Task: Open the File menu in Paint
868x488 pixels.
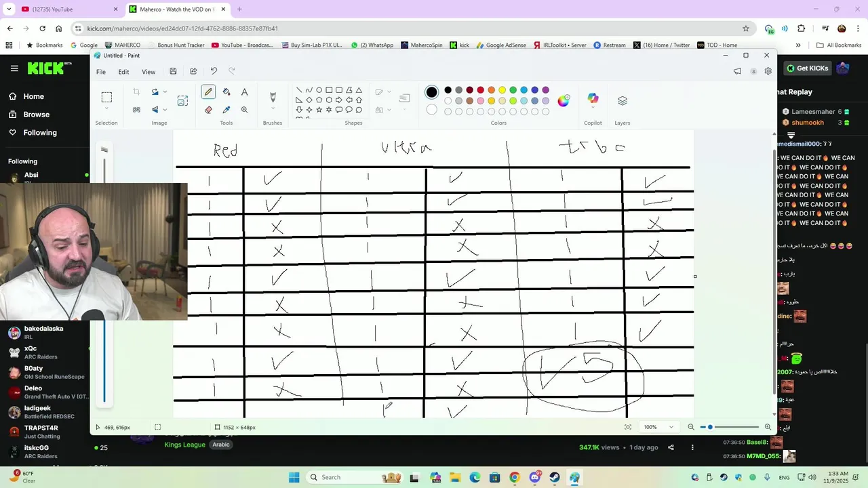Action: tap(101, 72)
